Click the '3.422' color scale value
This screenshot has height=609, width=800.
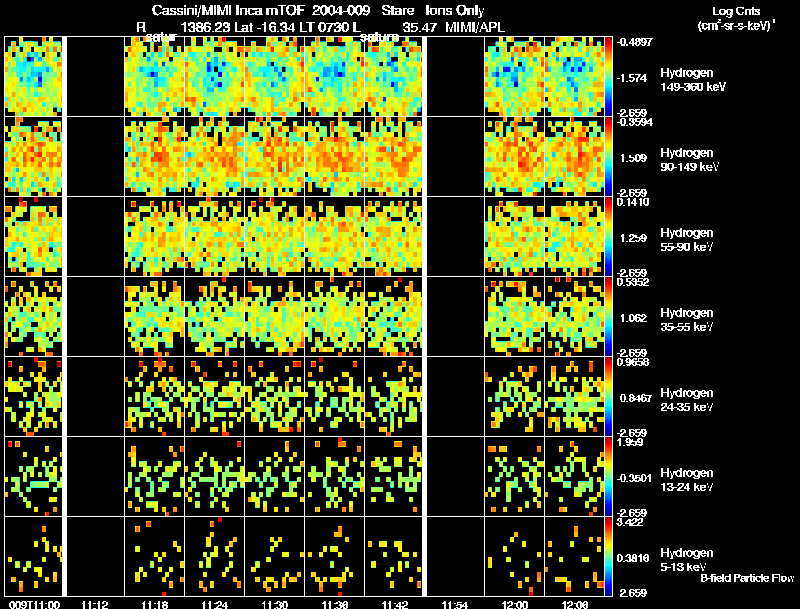pos(630,522)
